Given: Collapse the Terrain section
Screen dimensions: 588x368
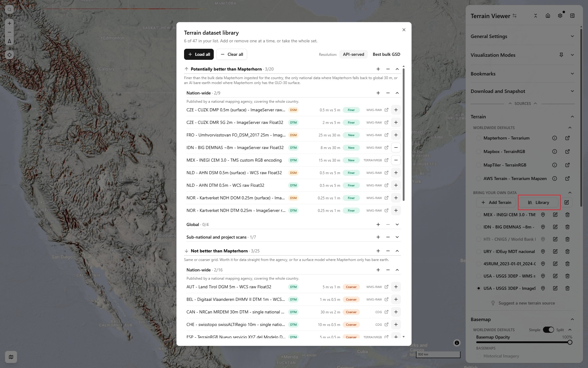Looking at the screenshot, I should 572,117.
